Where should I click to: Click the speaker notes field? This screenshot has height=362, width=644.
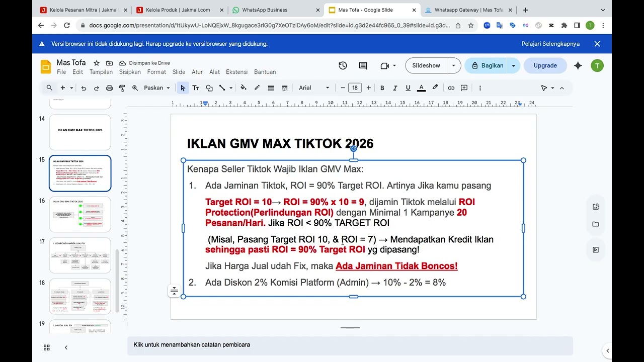click(350, 345)
